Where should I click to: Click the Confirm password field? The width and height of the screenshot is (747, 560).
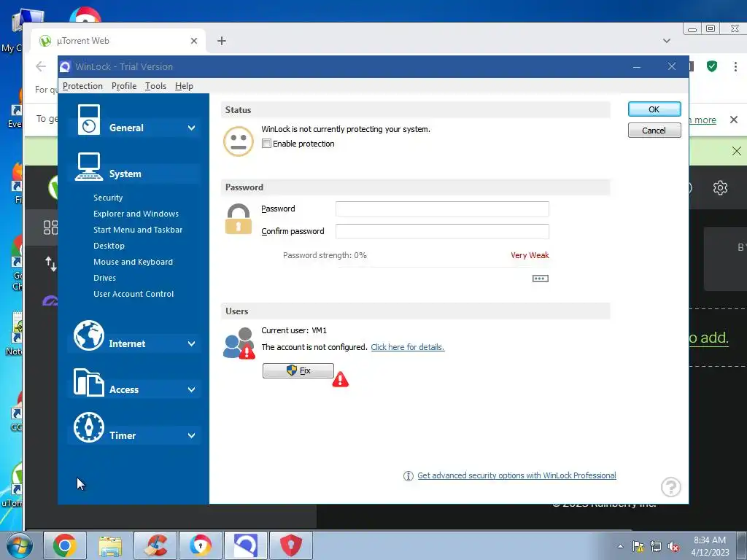click(442, 231)
